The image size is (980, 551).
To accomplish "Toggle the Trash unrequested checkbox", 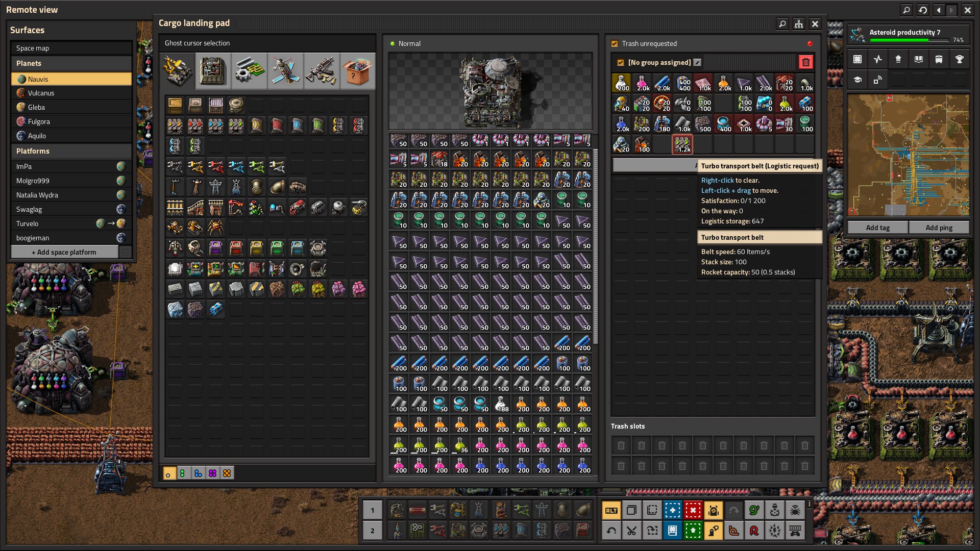I will (615, 44).
